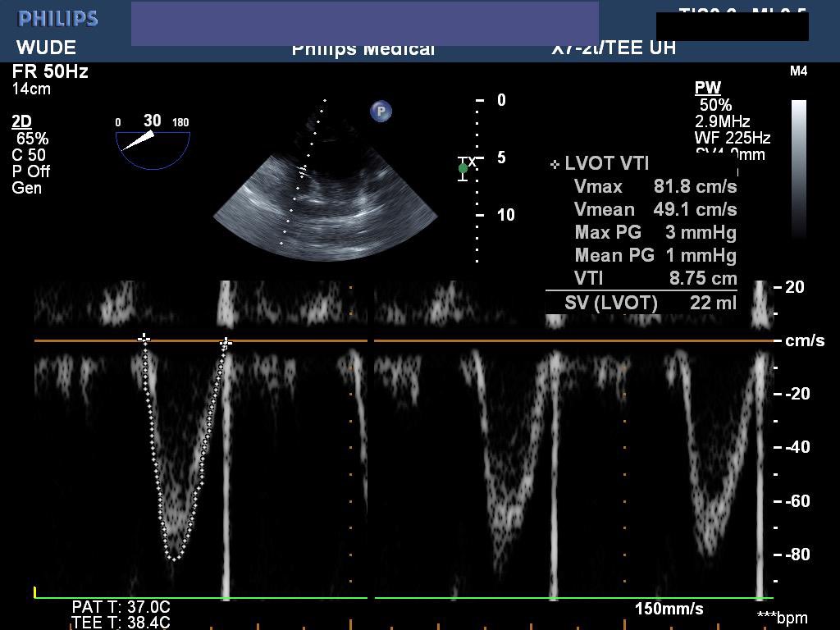Select the Mean PG 1 mmHg row
840x630 pixels.
[x=655, y=256]
